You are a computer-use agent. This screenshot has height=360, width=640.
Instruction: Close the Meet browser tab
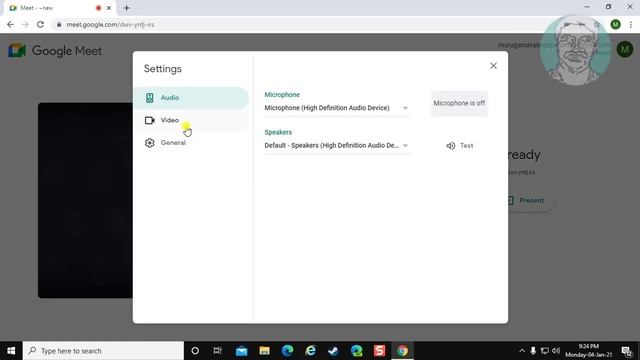(x=109, y=8)
